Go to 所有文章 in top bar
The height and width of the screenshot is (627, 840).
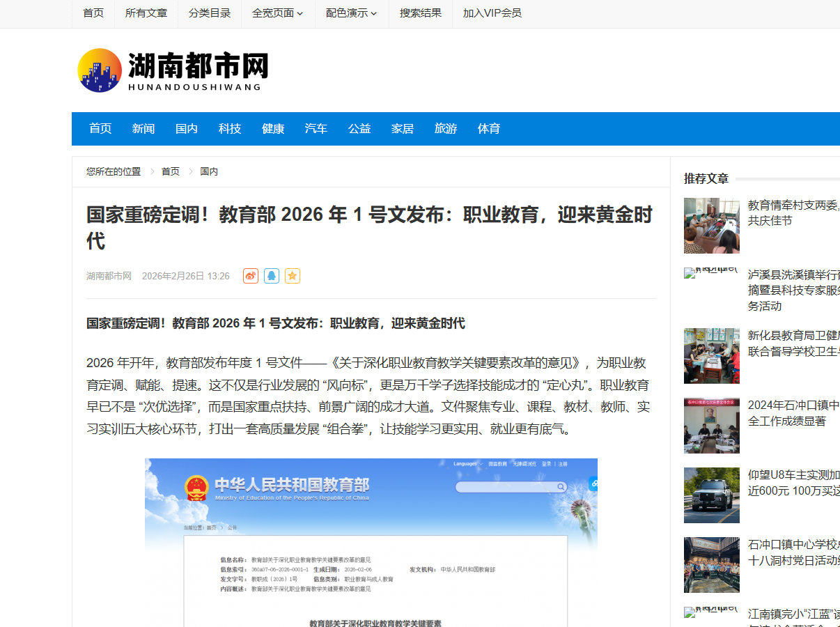pos(146,13)
